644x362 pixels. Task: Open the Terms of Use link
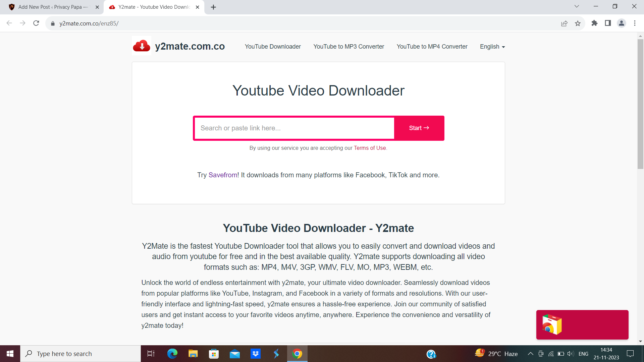(370, 148)
